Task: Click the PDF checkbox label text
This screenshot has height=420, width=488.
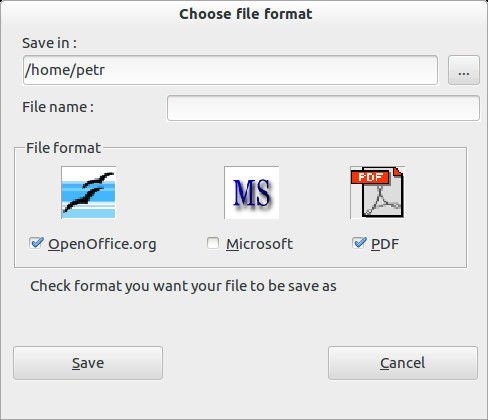Action: 385,244
